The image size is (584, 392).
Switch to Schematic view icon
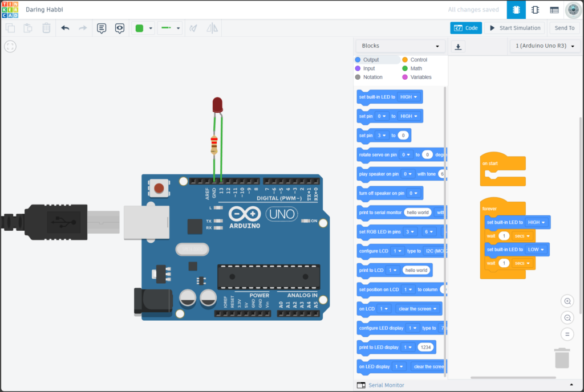click(535, 10)
